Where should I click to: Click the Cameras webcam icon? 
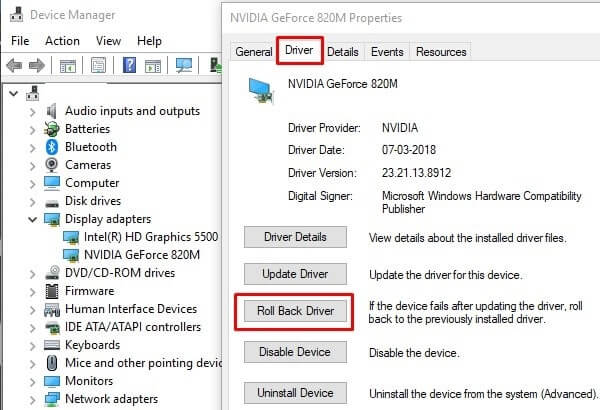(x=52, y=165)
